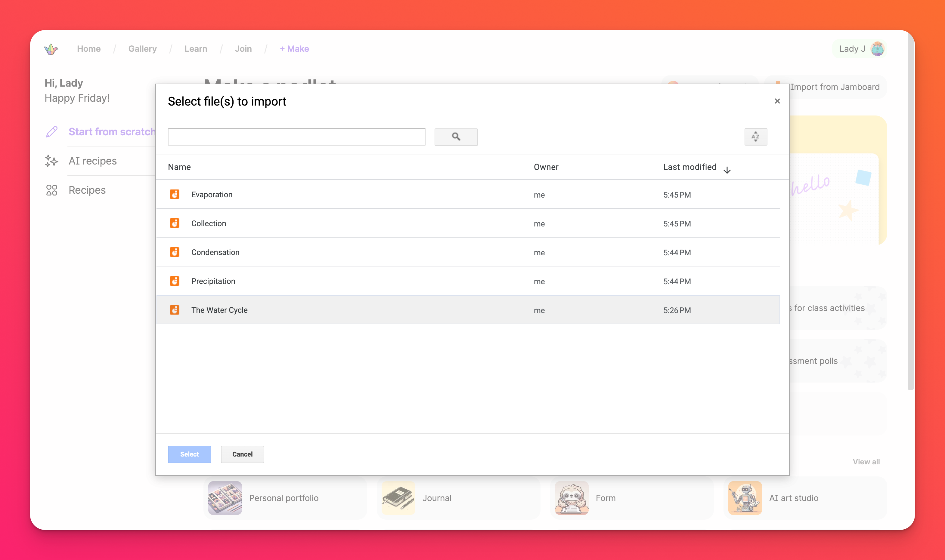Click the magnifying glass search button
945x560 pixels.
456,137
